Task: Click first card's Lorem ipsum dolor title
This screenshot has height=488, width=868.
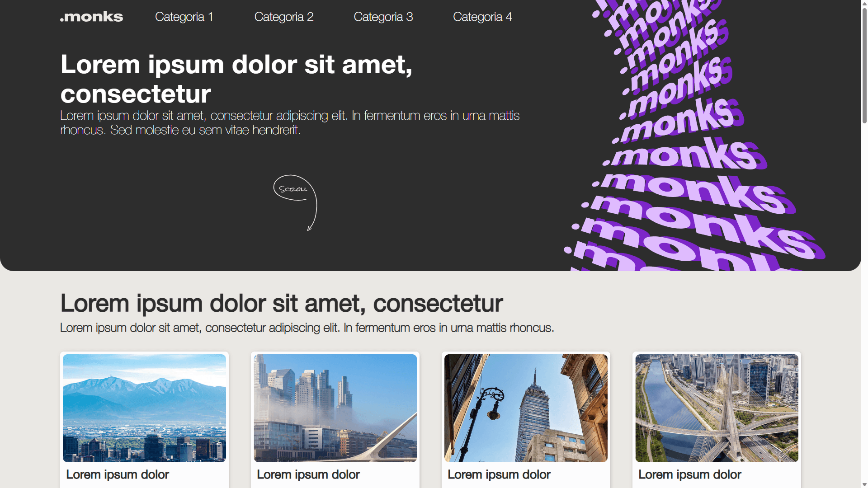Action: point(118,474)
